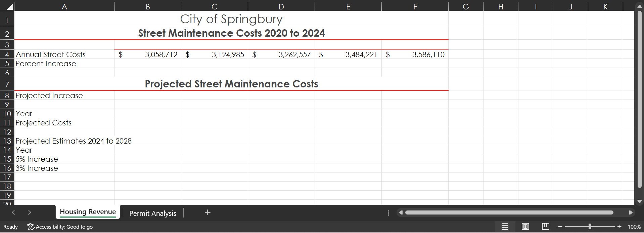
Task: Select row 11 header
Action: coord(7,123)
